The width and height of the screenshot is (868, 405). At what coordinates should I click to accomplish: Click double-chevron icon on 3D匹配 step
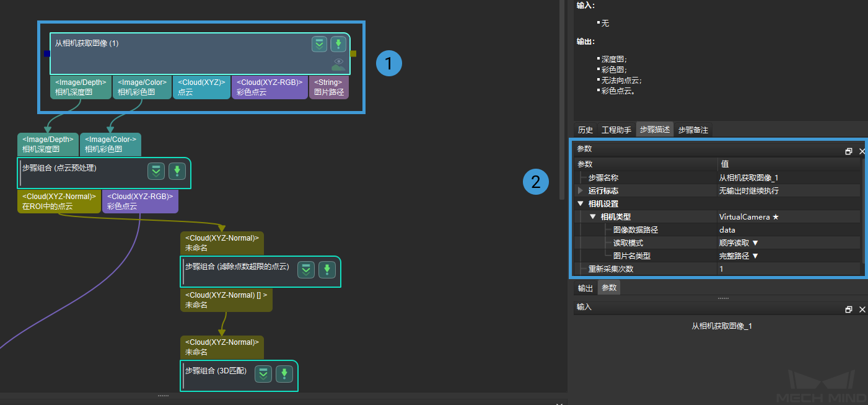[263, 374]
